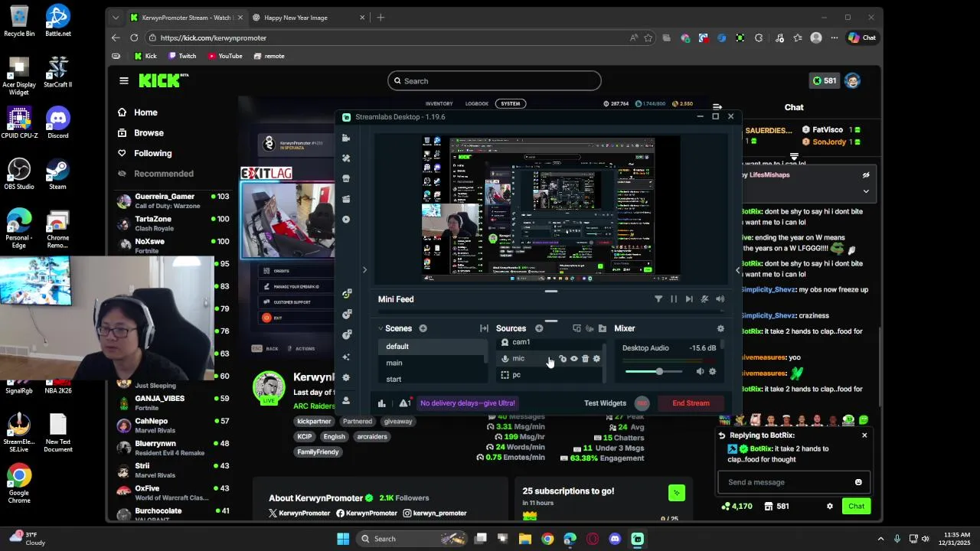Screen dimensions: 980x551
Task: Open the Highlighter clapperboard icon in Streamlabs sidebar
Action: (x=346, y=199)
